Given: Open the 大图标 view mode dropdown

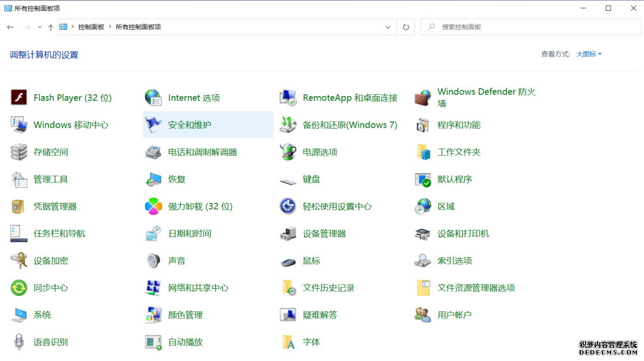Looking at the screenshot, I should click(589, 54).
